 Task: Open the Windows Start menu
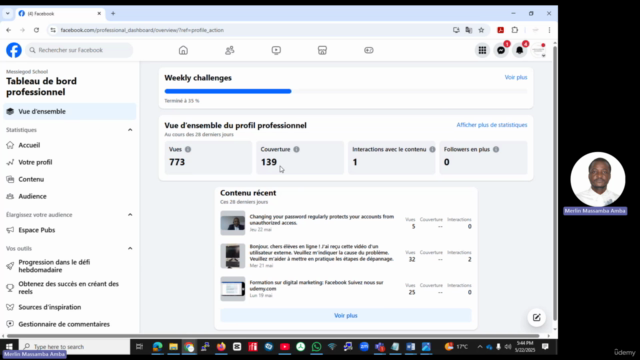pyautogui.click(x=9, y=347)
